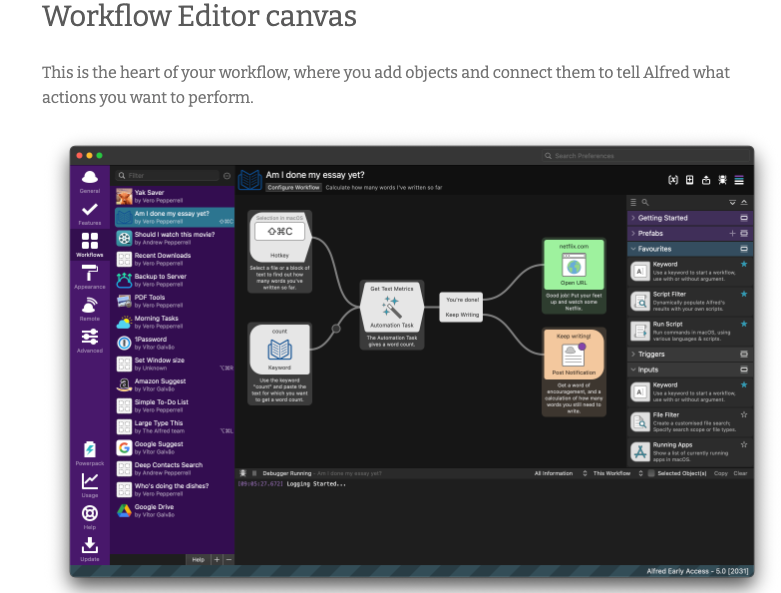781x593 pixels.
Task: Open the All Information dropdown
Action: coord(560,473)
